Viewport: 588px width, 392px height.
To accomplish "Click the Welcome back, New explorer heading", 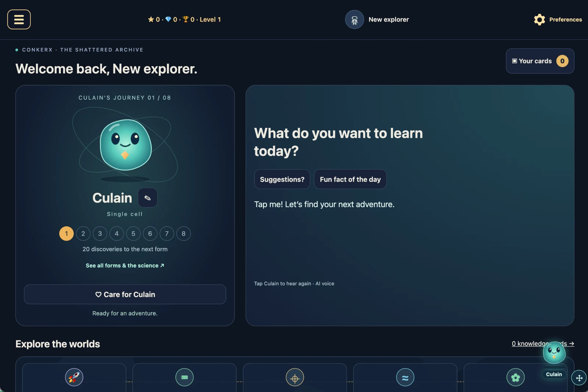I will tap(106, 69).
